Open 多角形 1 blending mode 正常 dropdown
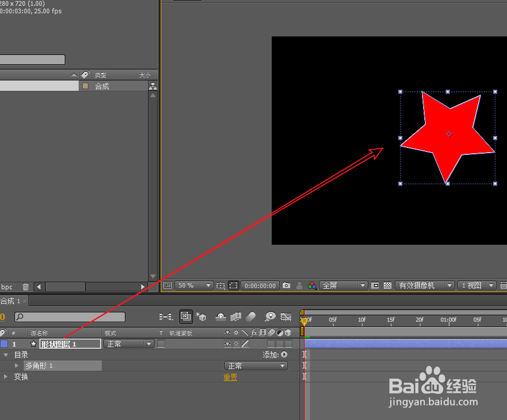507x420 pixels. point(256,366)
